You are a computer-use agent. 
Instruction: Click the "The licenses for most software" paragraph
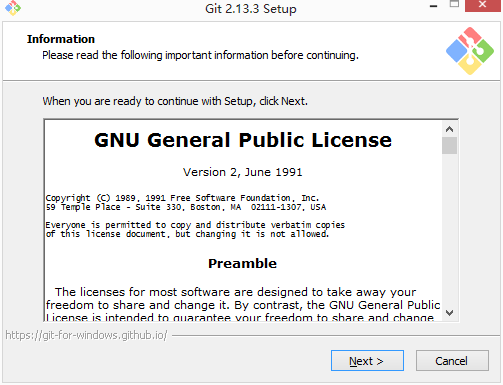pyautogui.click(x=243, y=304)
